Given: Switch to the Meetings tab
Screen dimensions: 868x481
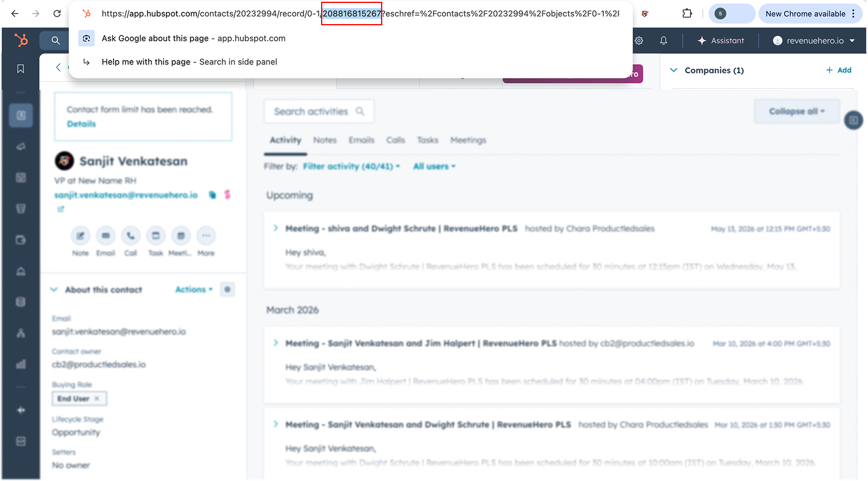Looking at the screenshot, I should click(x=468, y=140).
